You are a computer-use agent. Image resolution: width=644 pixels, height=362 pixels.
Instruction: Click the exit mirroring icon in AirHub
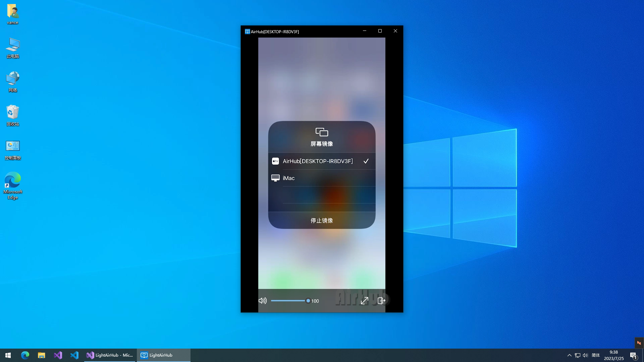381,301
